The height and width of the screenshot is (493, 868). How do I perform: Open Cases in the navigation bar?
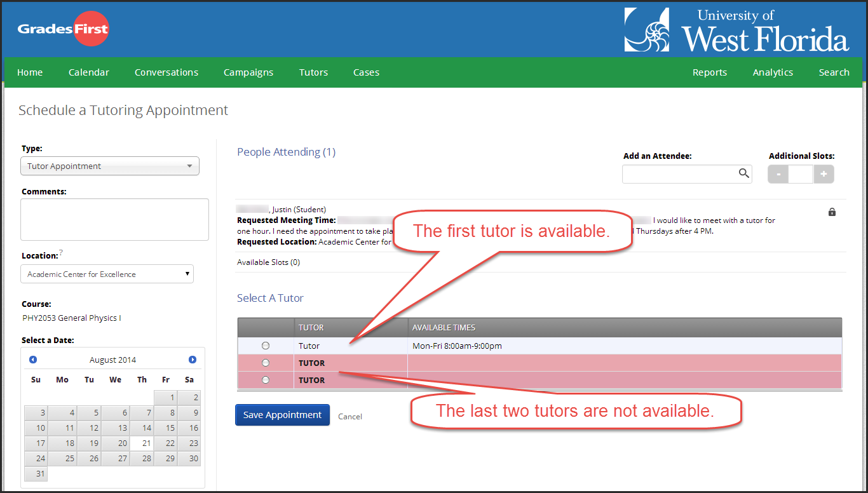tap(367, 72)
